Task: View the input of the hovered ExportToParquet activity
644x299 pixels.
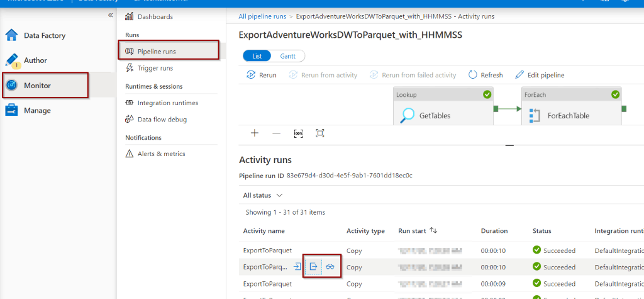Action: pyautogui.click(x=297, y=267)
